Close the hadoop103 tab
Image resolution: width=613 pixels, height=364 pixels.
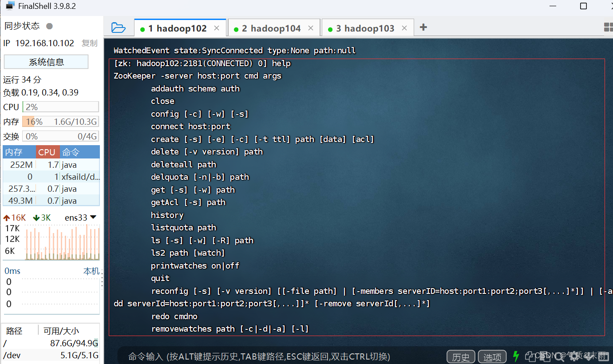click(x=404, y=28)
